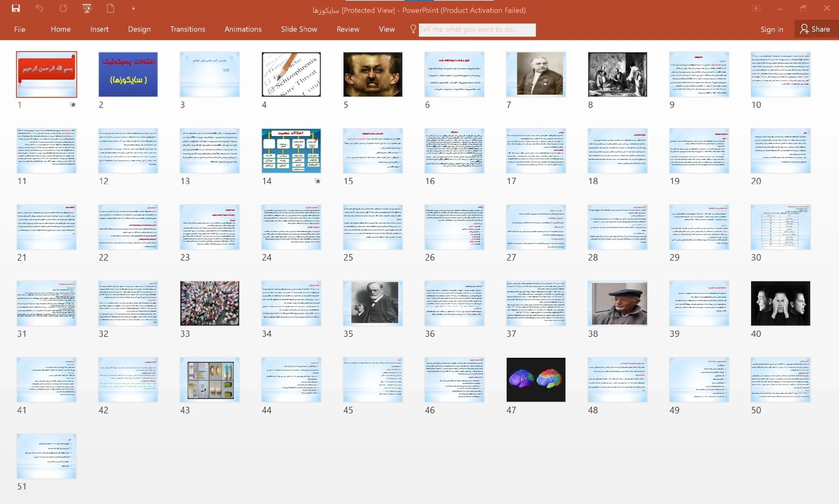Select slide 7 portrait photo thumbnail
Image resolution: width=839 pixels, height=504 pixels.
coord(536,74)
